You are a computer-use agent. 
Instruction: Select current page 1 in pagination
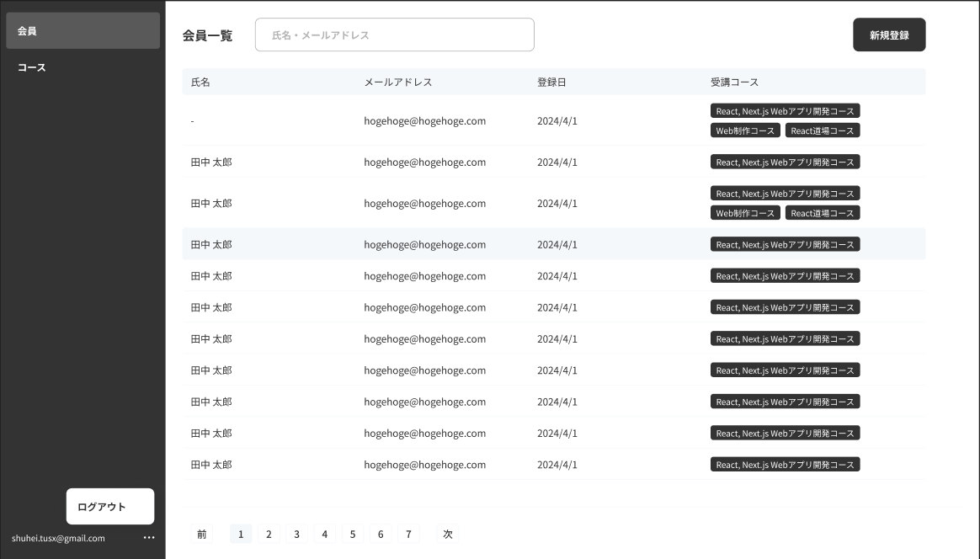[x=241, y=534]
